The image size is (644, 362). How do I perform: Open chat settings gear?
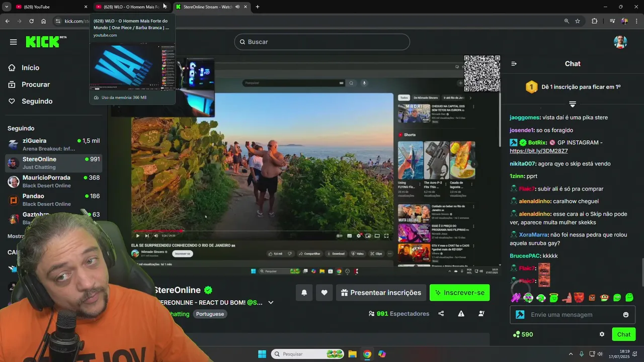602,334
